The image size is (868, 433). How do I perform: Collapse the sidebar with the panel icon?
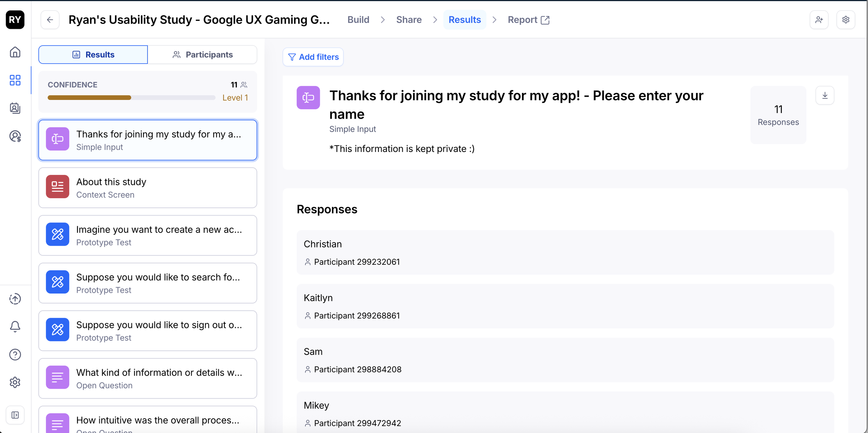pyautogui.click(x=15, y=415)
